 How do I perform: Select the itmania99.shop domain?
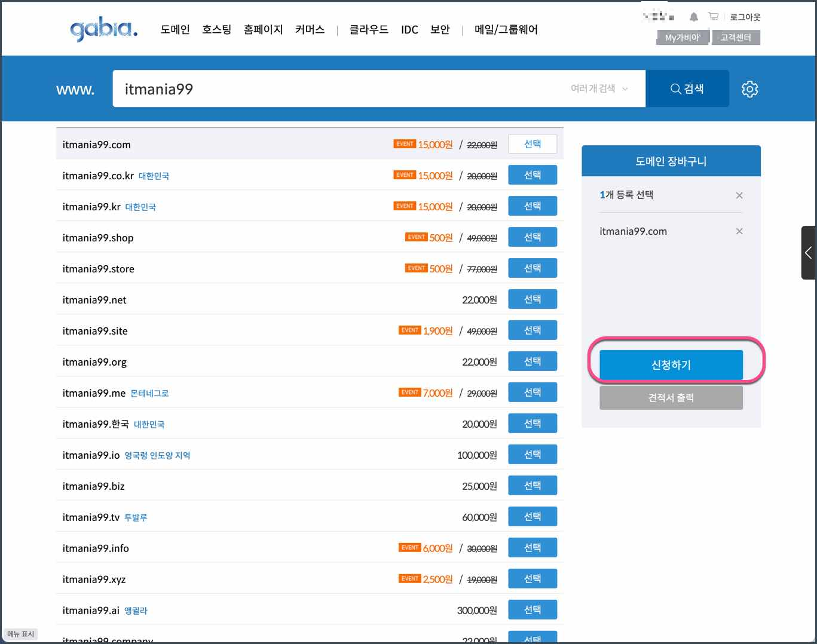coord(533,237)
